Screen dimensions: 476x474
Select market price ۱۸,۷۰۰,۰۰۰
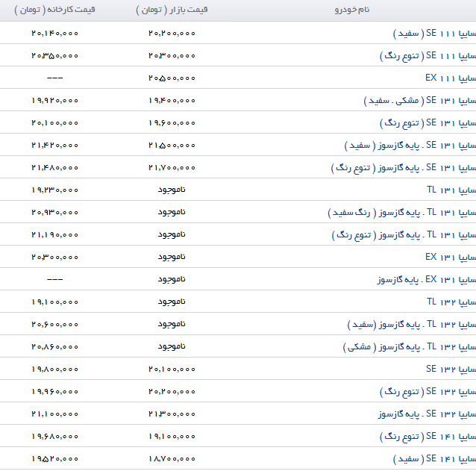[x=172, y=458]
